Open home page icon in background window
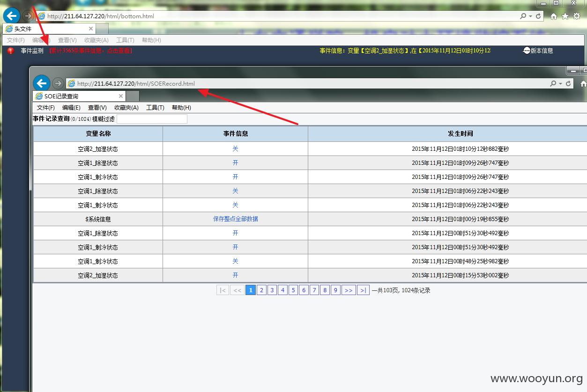587x392 pixels. click(x=553, y=16)
